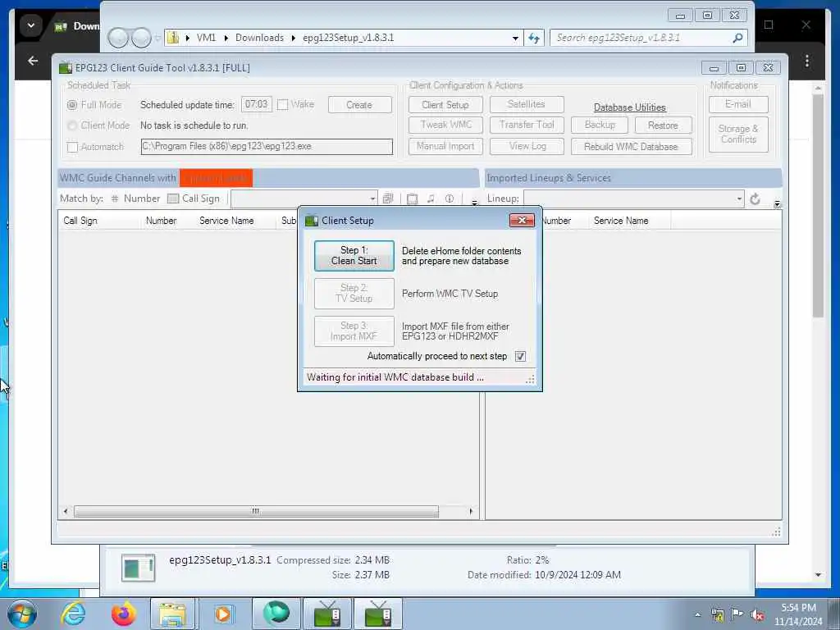The height and width of the screenshot is (630, 840).
Task: Close the Client Setup dialog
Action: coord(522,220)
